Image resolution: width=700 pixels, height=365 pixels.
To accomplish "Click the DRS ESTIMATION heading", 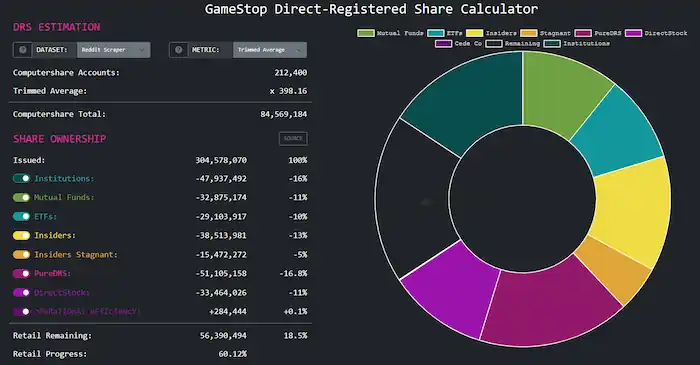I will pos(57,27).
